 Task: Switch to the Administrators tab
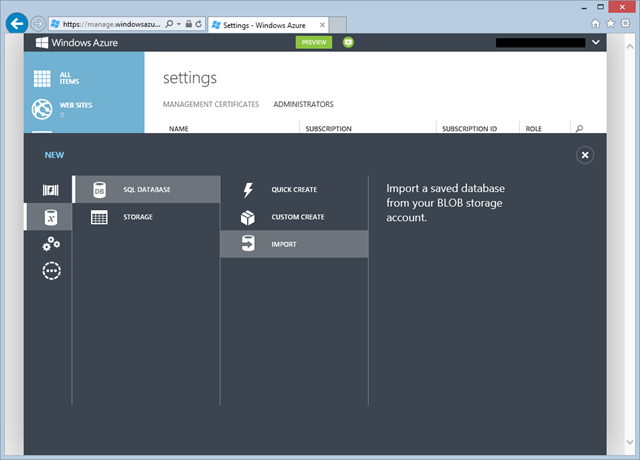(303, 104)
